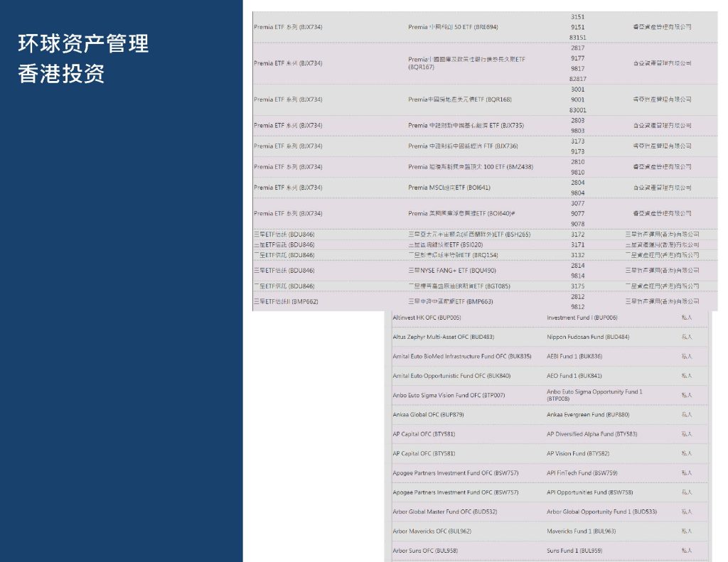Select Mavericks Fund 1 (BUL963)
Viewport: 728px width, 562px height.
coord(581,531)
